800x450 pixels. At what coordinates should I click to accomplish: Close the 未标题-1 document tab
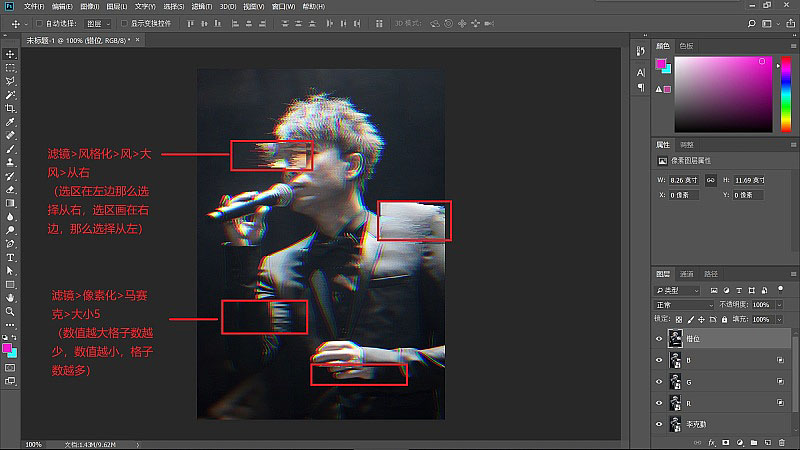[137, 40]
